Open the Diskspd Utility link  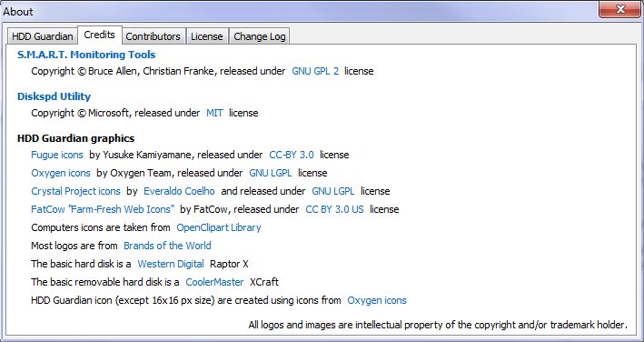[54, 96]
